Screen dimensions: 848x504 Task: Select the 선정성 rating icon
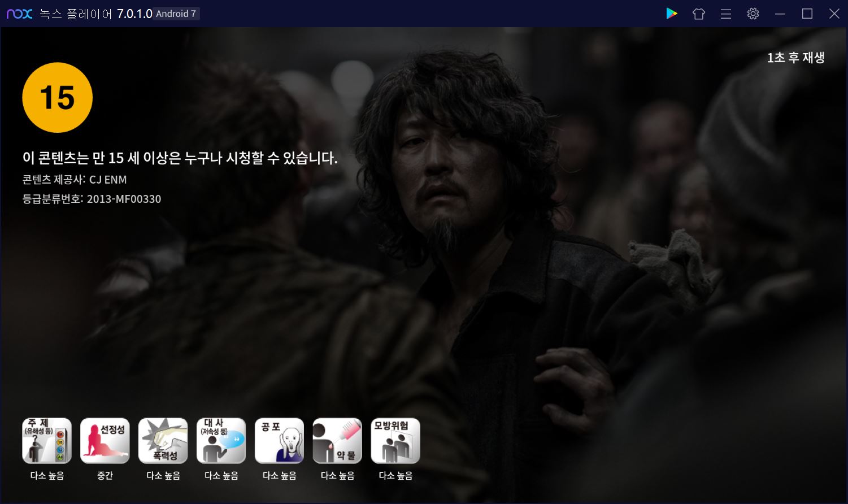(x=105, y=441)
